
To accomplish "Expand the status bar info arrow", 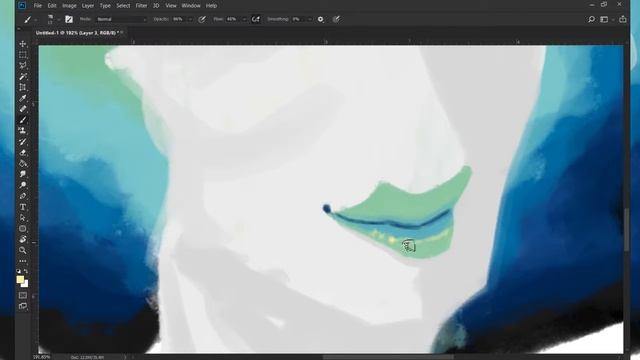I will [125, 357].
